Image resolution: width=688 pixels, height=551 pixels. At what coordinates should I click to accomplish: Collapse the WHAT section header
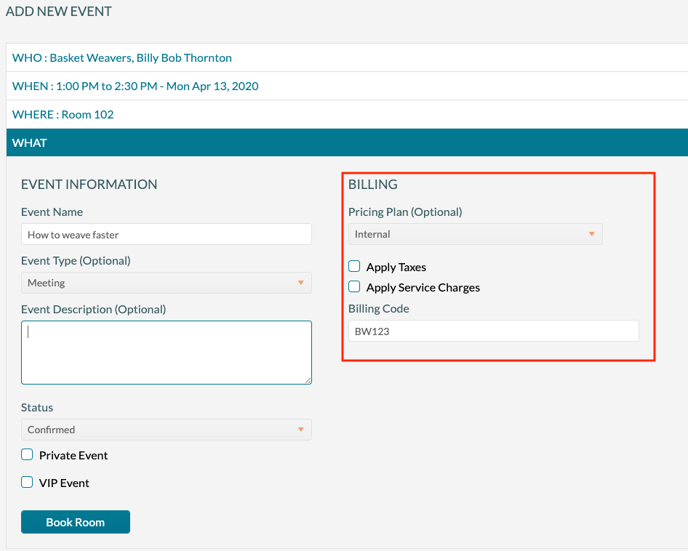point(30,143)
